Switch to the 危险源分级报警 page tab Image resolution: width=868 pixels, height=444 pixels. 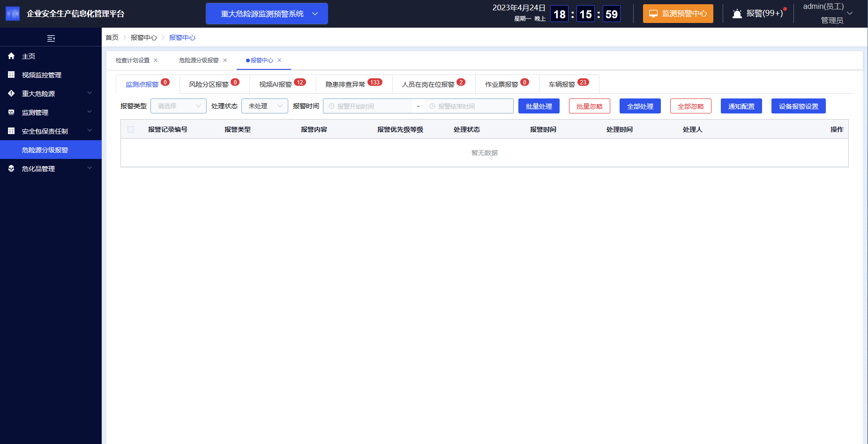(199, 60)
